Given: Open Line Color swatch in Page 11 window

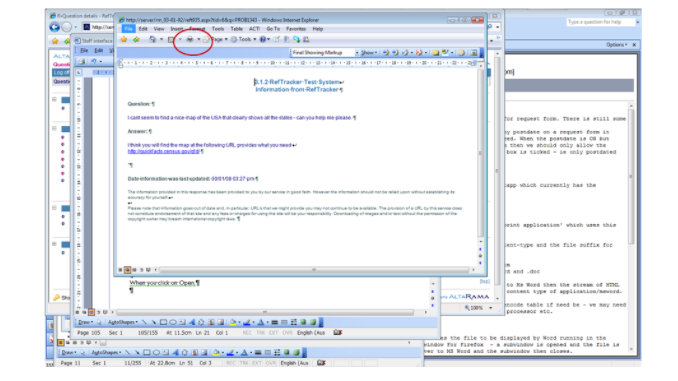Looking at the screenshot, I should click(x=230, y=352).
